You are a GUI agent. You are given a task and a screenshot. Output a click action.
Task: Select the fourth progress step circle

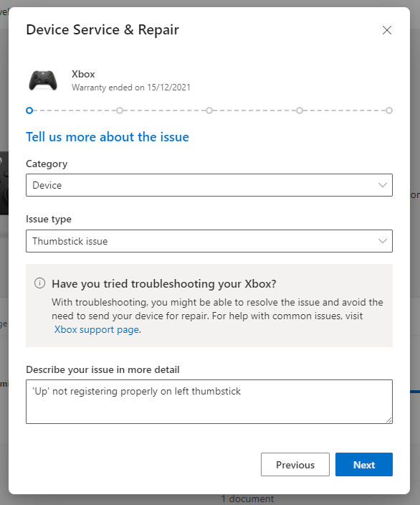300,110
